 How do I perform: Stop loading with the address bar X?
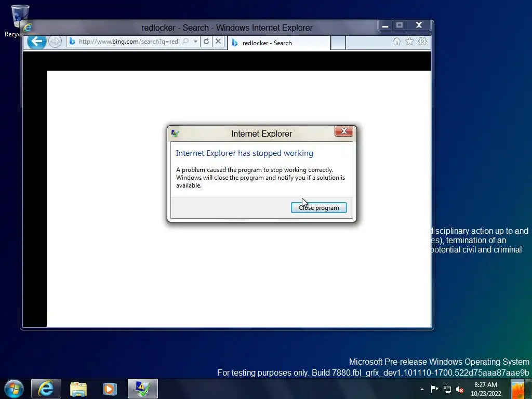point(218,42)
